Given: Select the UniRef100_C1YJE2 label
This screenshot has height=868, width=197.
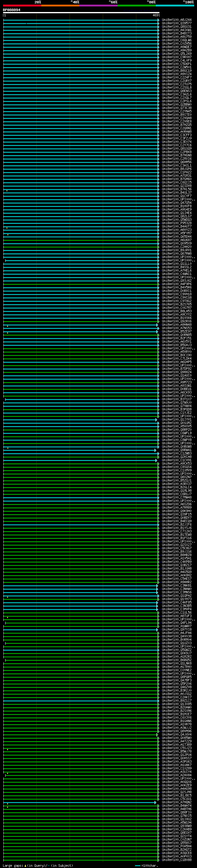Looking at the screenshot, I should point(176,413).
